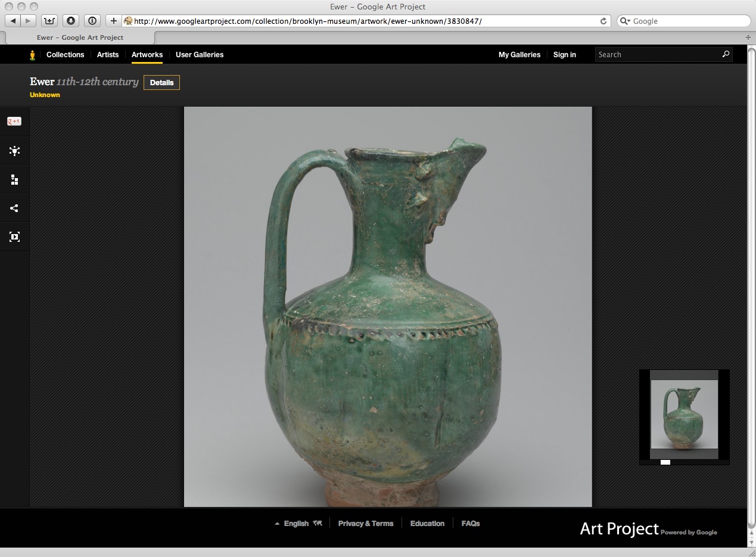Open the Education footer link
The image size is (756, 557).
point(427,524)
